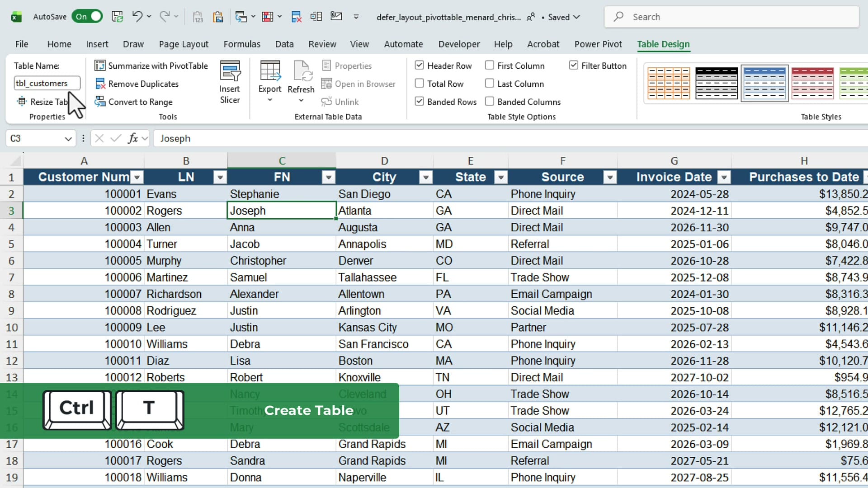Enable the First Column checkbox

(489, 65)
